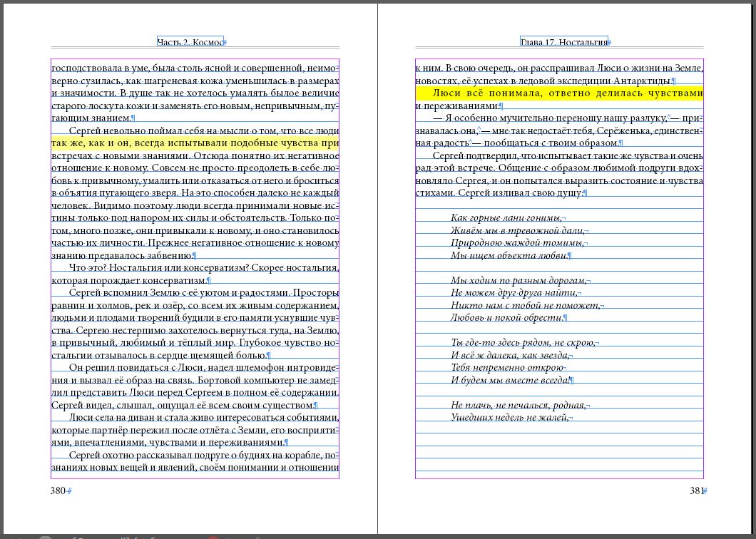The width and height of the screenshot is (756, 539).
Task: Click the line "господствовала в уме, была столь ясной"
Action: pyautogui.click(x=195, y=68)
